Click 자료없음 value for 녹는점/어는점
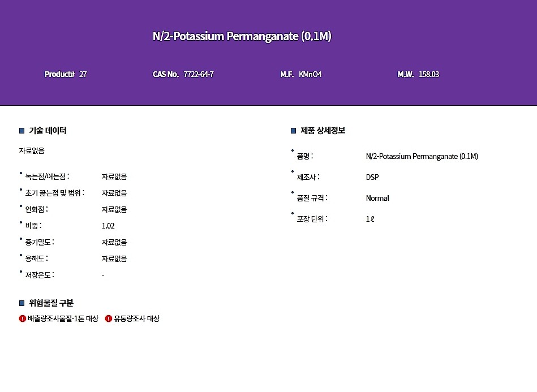This screenshot has width=537, height=392. coord(114,176)
